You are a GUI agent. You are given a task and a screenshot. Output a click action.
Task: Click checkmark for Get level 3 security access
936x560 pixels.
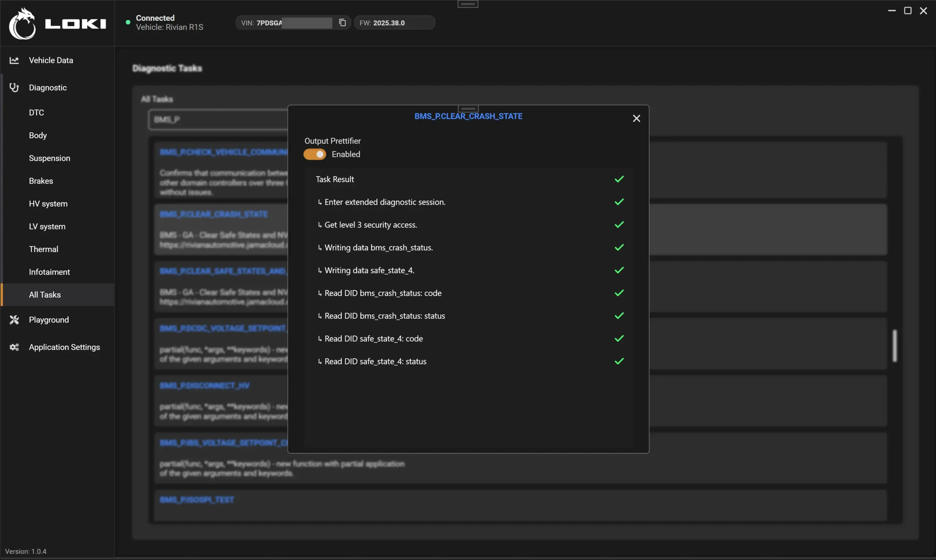[619, 225]
